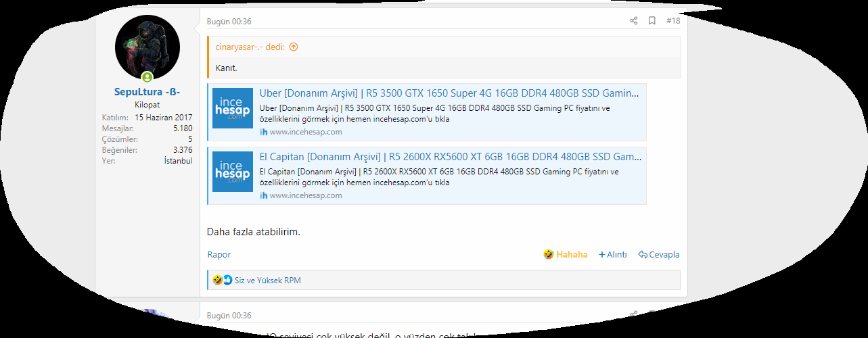Click www.incehesap.com under the Uber card

click(306, 132)
